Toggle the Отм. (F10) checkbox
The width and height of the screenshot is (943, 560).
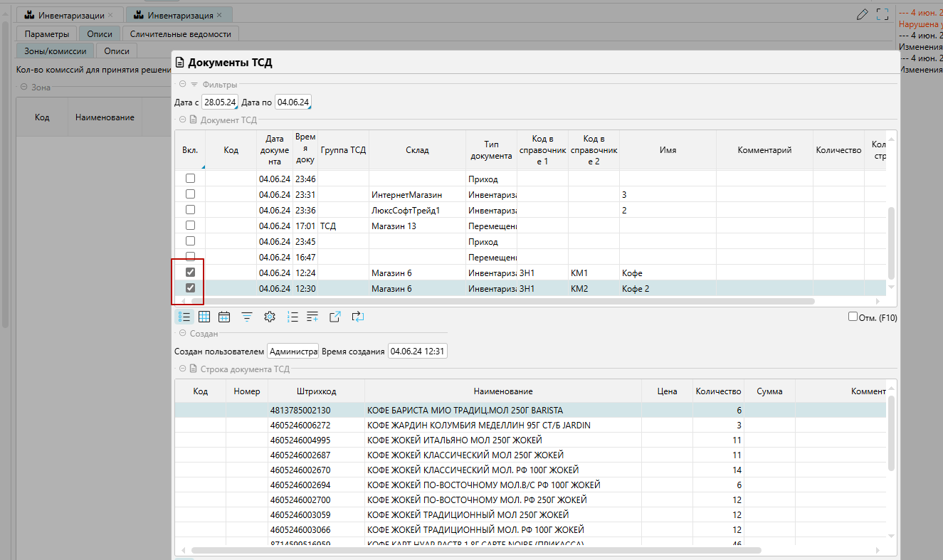pos(853,317)
